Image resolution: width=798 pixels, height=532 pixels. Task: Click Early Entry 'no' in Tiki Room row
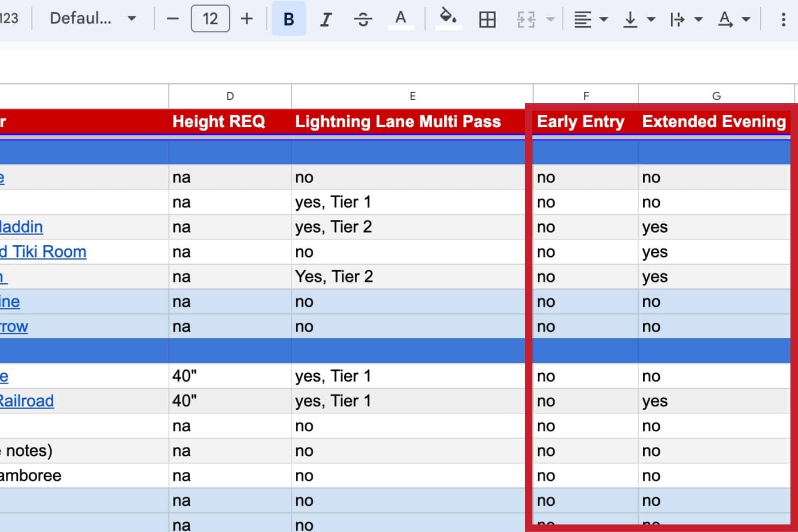tap(546, 252)
